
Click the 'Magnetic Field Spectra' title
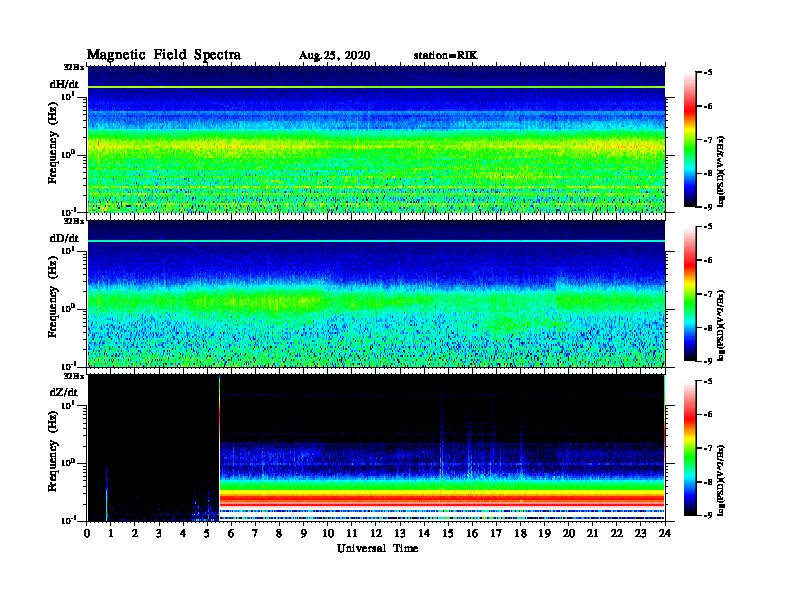click(164, 55)
